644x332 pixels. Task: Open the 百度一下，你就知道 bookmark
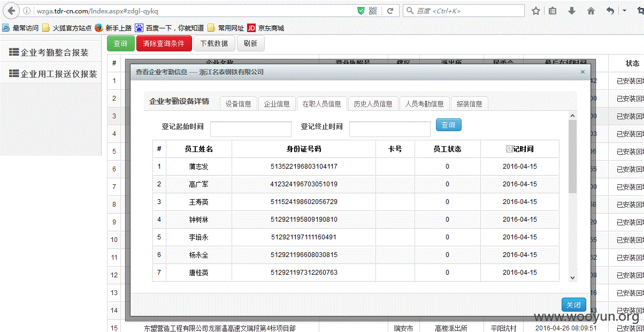pos(169,28)
